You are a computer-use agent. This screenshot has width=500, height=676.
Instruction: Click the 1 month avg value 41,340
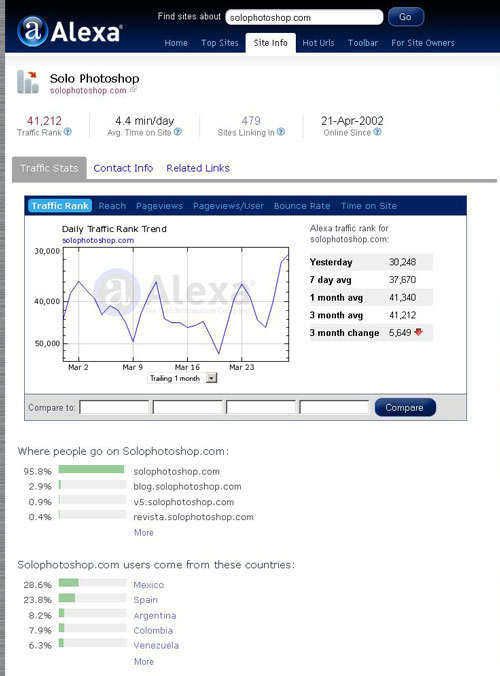tap(403, 297)
